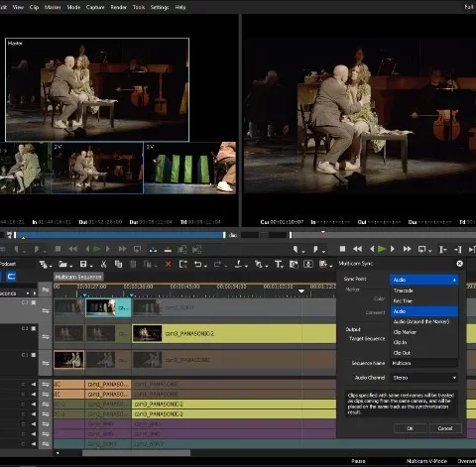
Task: Click the Previous Edit Point icon in recorder
Action: (x=442, y=249)
